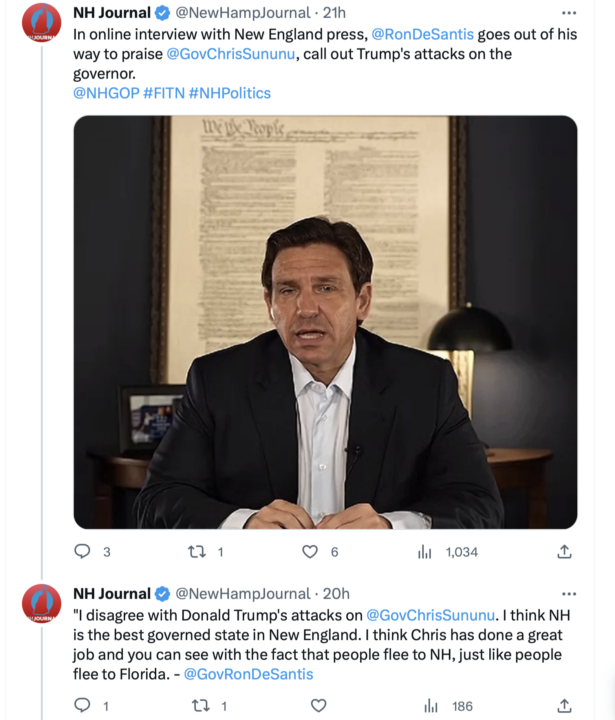Like the DeSantis interview tweet
This screenshot has height=720, width=615.
[310, 551]
